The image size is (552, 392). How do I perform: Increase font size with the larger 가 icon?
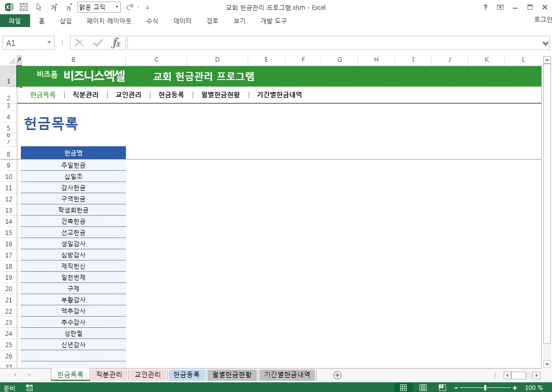click(54, 7)
